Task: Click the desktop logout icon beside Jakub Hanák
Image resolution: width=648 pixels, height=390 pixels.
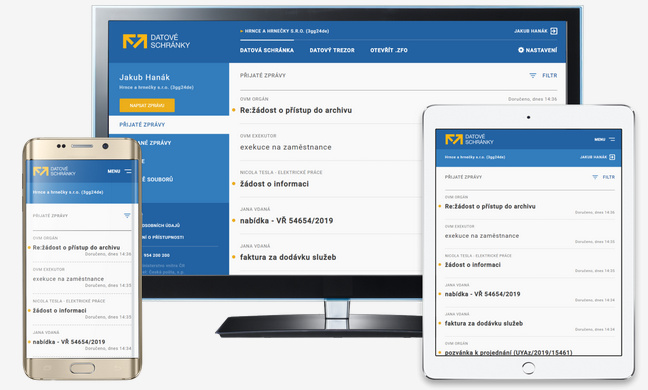Action: coord(554,31)
